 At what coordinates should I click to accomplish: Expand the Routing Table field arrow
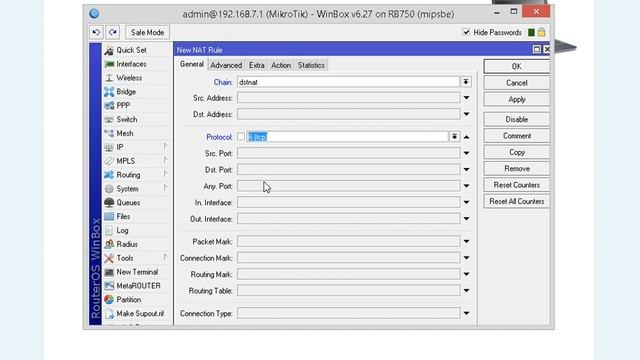[x=466, y=291]
